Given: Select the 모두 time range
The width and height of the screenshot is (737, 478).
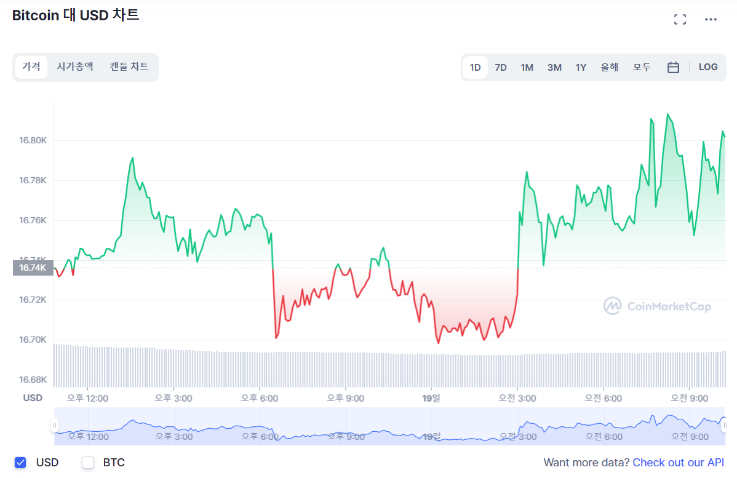Looking at the screenshot, I should pos(641,67).
